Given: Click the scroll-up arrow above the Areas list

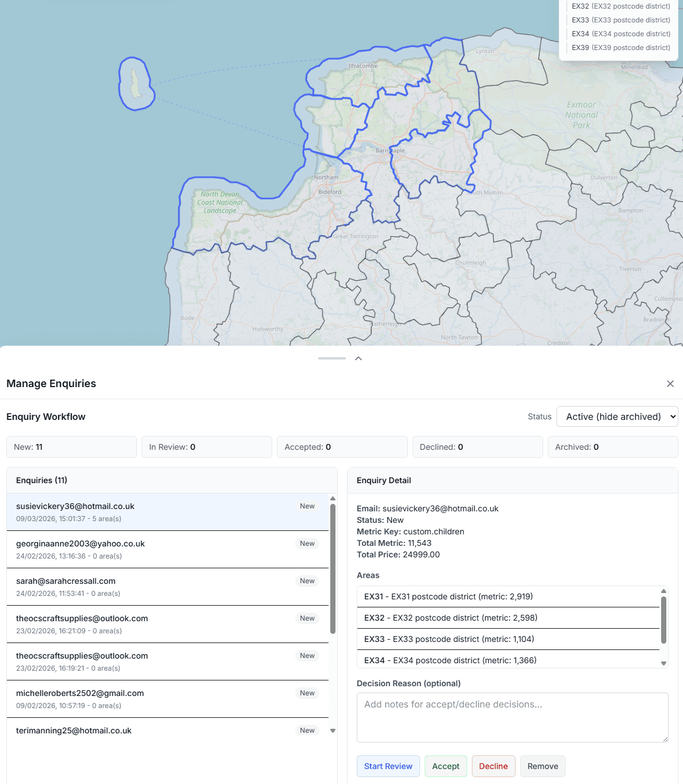Looking at the screenshot, I should [662, 590].
